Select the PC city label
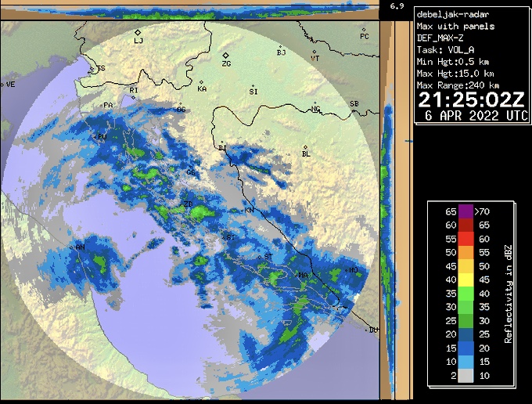Image resolution: width=532 pixels, height=404 pixels. point(365,36)
